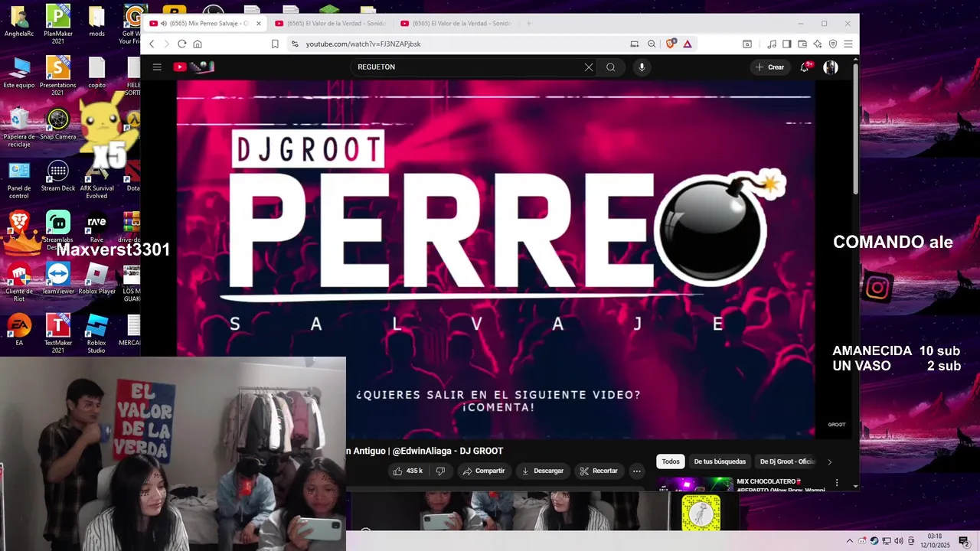The height and width of the screenshot is (551, 980).
Task: Dislike the video
Action: click(x=440, y=471)
